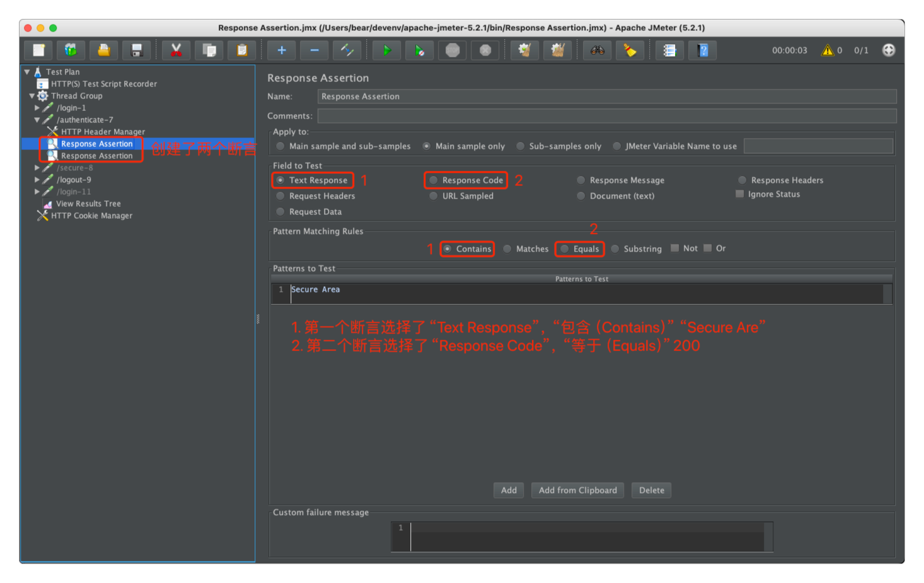Choose Response Message field radio
Viewport: 924px width, 583px height.
pyautogui.click(x=621, y=180)
